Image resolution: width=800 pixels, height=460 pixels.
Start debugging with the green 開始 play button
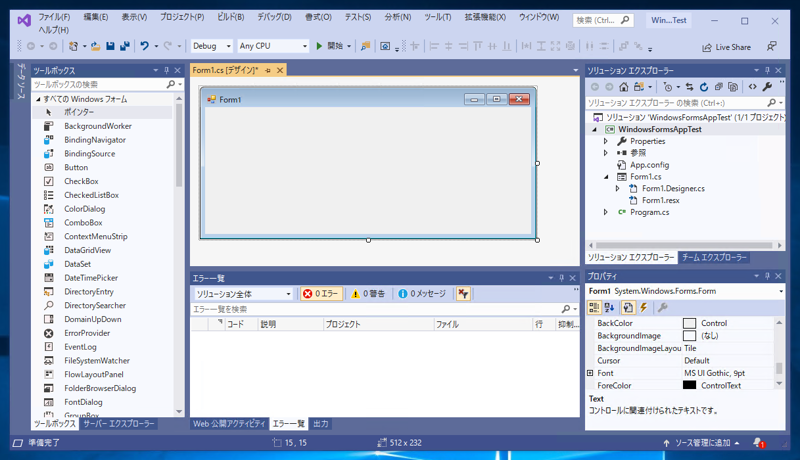(x=330, y=46)
